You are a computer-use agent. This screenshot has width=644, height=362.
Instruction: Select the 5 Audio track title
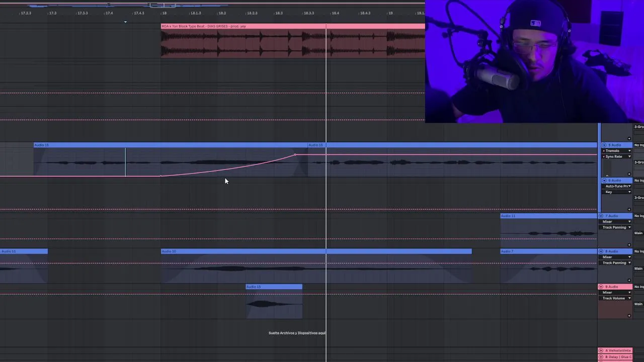pyautogui.click(x=617, y=145)
